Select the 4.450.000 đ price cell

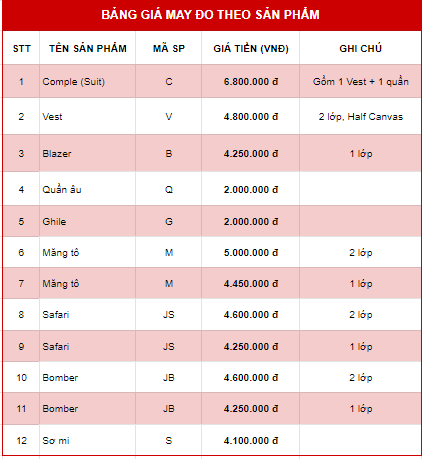[251, 284]
